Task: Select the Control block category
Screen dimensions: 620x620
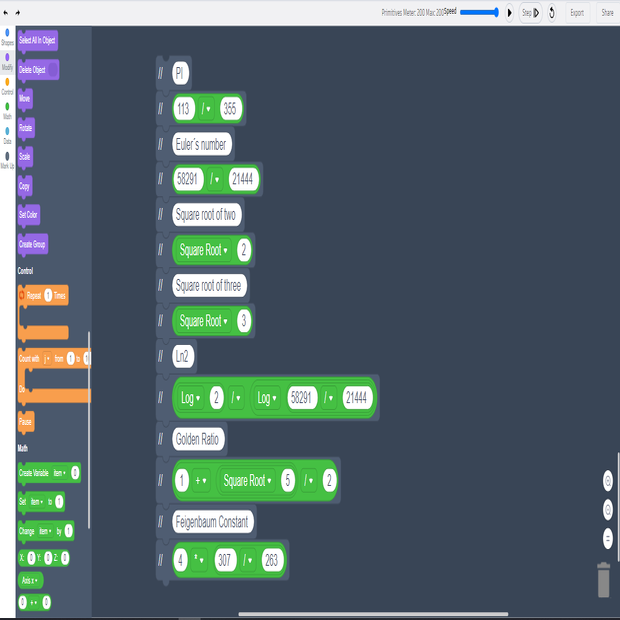Action: tap(7, 85)
